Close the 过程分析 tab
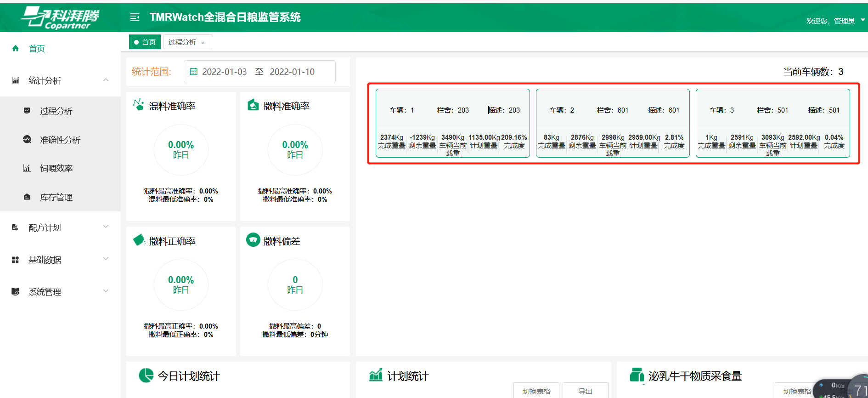The width and height of the screenshot is (868, 398). 203,43
